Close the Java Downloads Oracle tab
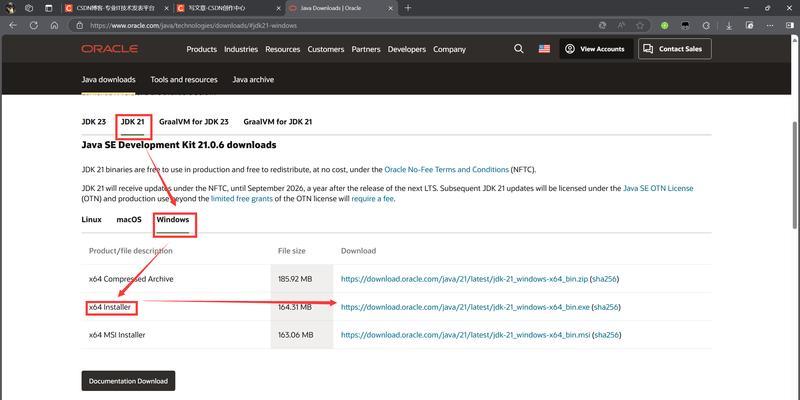Viewport: 800px width, 400px height. pos(390,8)
